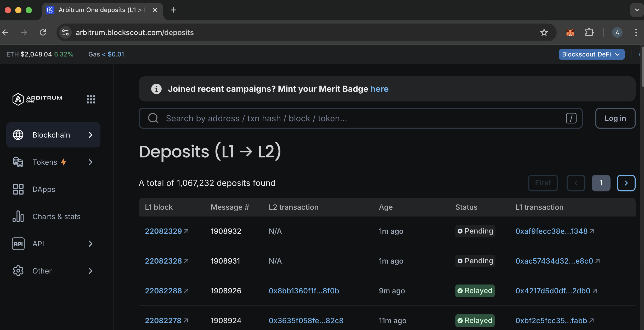This screenshot has height=330, width=644.
Task: Click the site information icon in address bar
Action: [65, 32]
